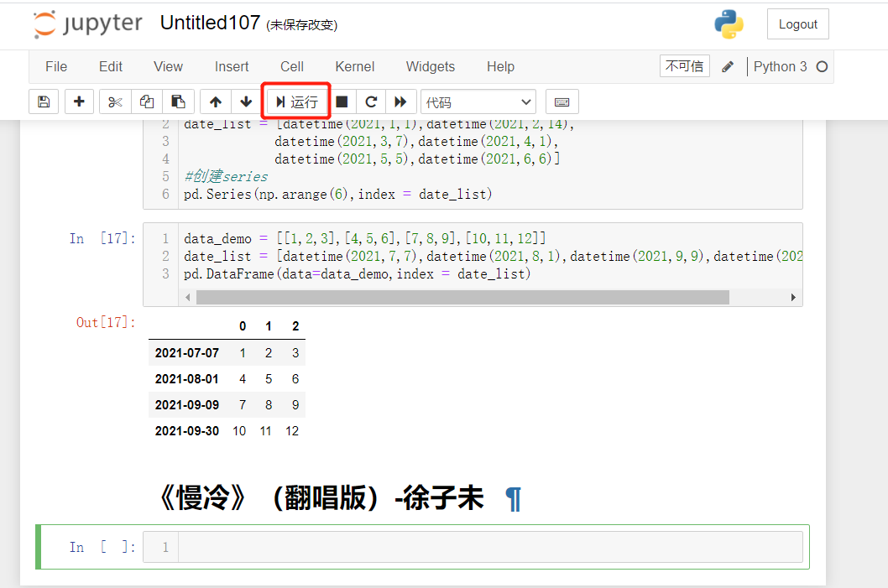Cut selected cells with scissors icon
The width and height of the screenshot is (888, 588).
click(115, 101)
